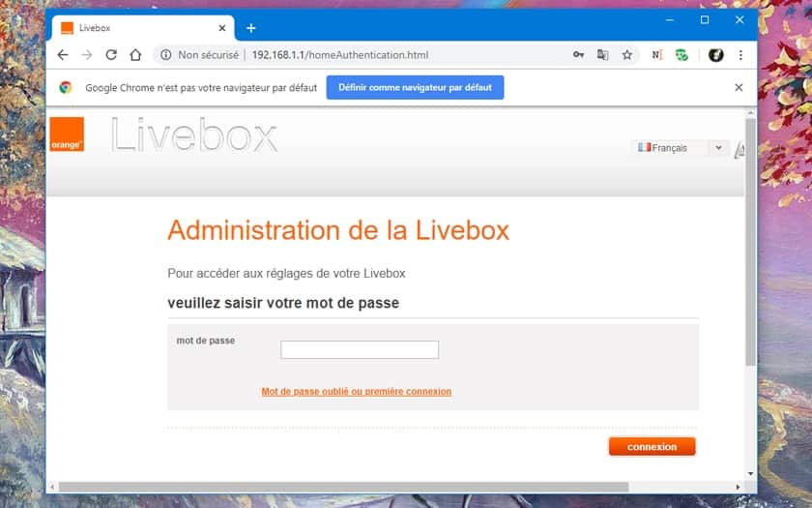The height and width of the screenshot is (508, 812).
Task: Open the Français language dropdown
Action: [x=681, y=148]
